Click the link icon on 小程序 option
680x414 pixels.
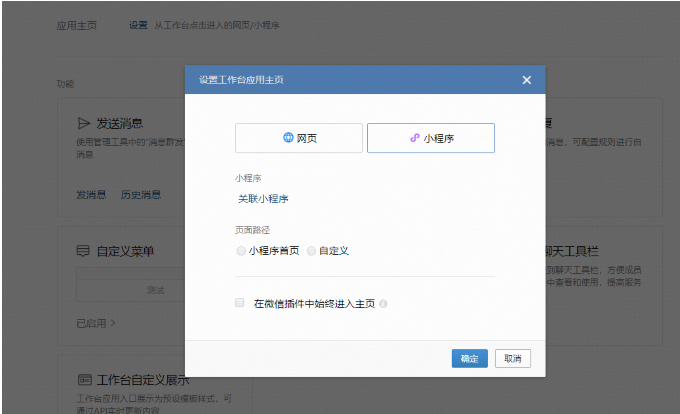[415, 138]
